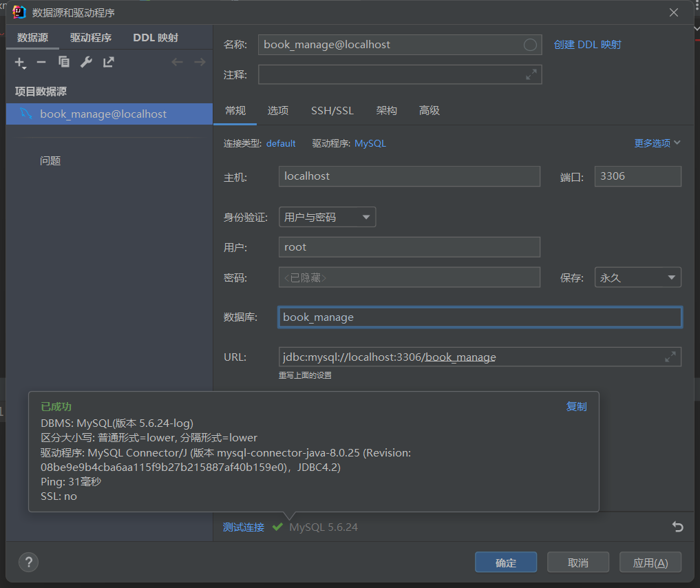Open the 身份验证 dropdown

click(327, 217)
